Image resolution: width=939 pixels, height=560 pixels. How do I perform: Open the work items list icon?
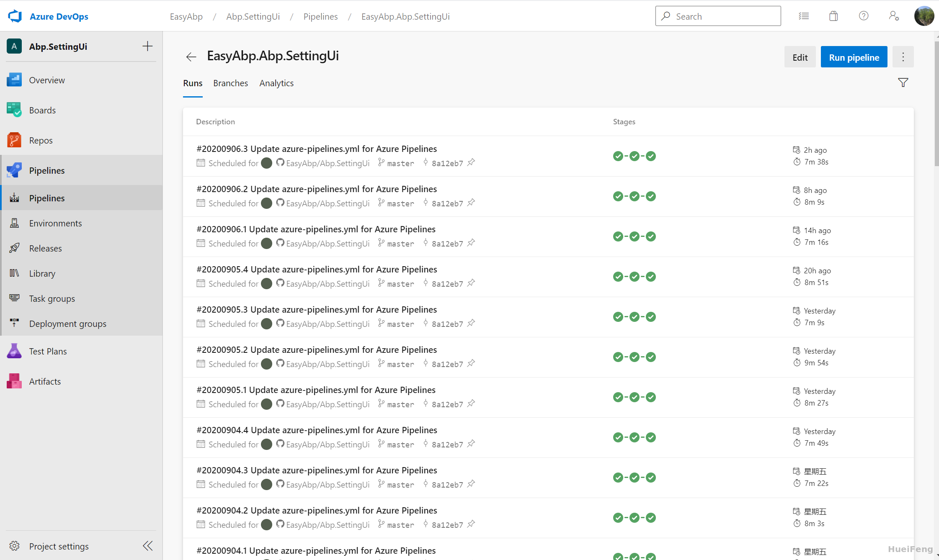pyautogui.click(x=804, y=16)
